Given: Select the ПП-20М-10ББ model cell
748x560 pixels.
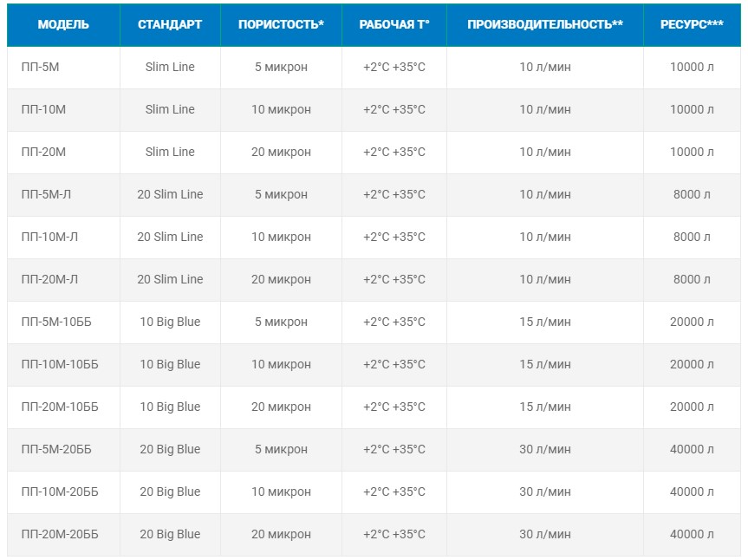Looking at the screenshot, I should (x=60, y=407).
